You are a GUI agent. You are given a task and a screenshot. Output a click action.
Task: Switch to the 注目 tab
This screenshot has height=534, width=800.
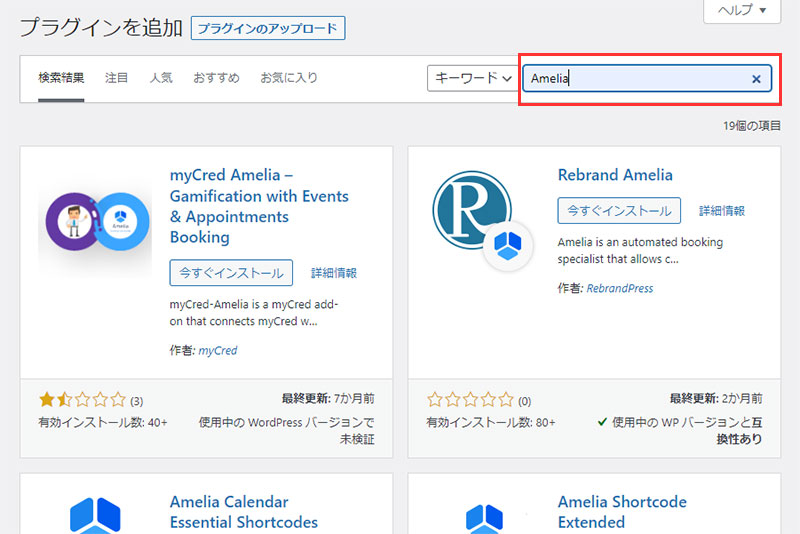(x=116, y=78)
